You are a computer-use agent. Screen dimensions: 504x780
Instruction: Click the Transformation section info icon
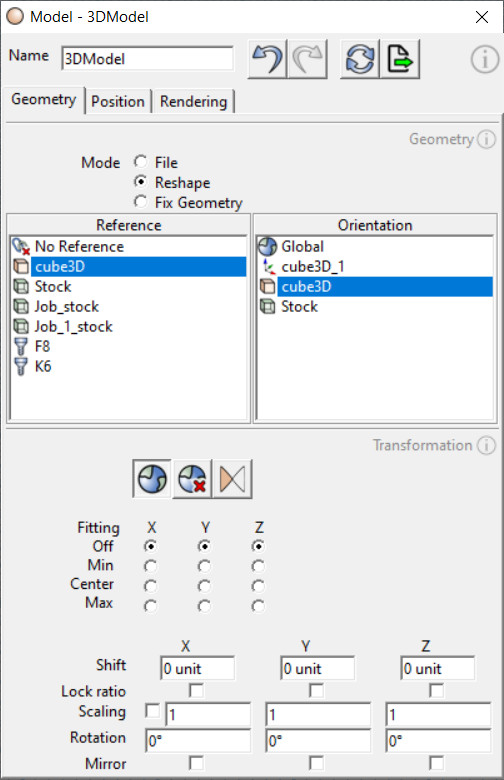487,445
